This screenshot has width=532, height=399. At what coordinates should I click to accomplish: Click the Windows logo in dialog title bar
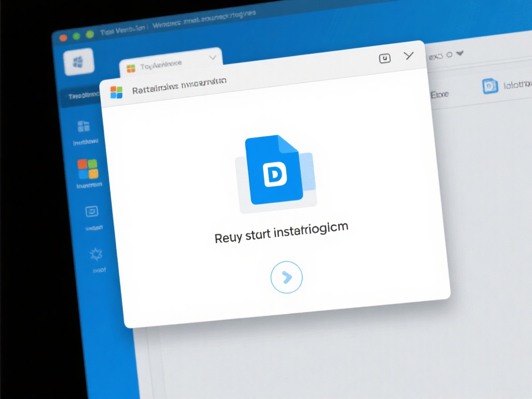pyautogui.click(x=116, y=92)
